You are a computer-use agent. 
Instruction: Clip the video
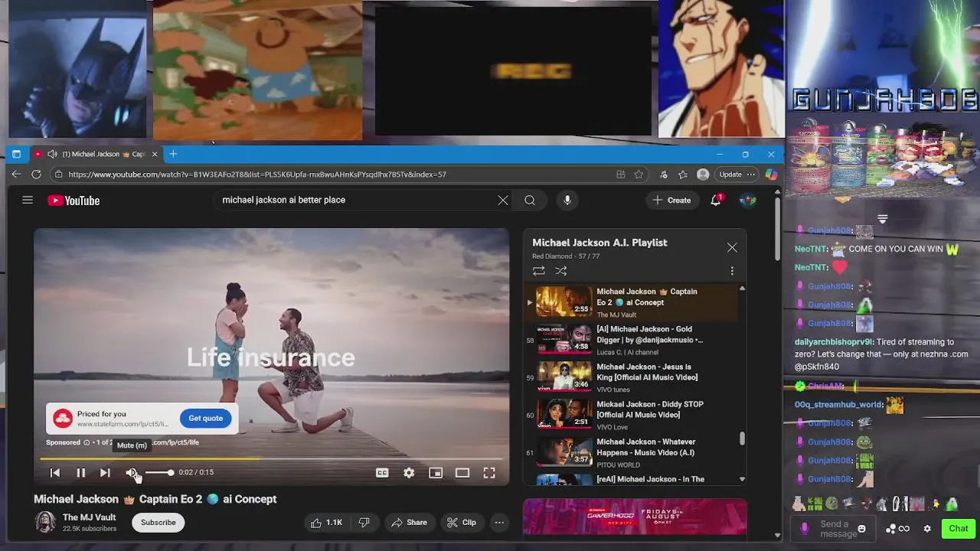462,523
